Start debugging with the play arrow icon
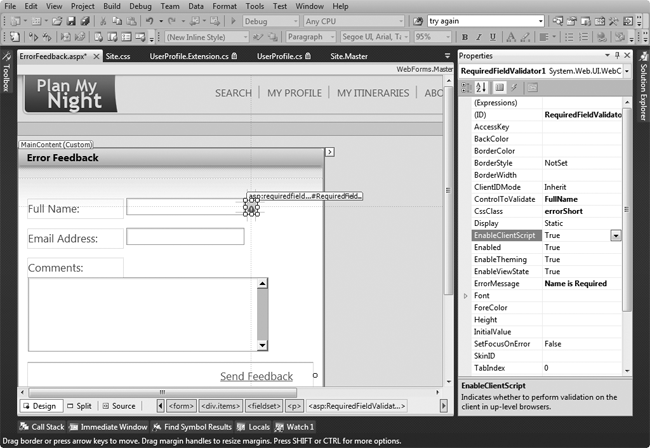This screenshot has height=448, width=650. 233,21
